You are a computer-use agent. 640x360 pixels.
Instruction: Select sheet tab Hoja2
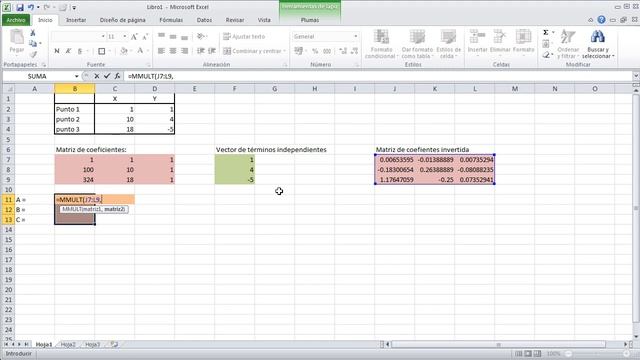coord(68,344)
